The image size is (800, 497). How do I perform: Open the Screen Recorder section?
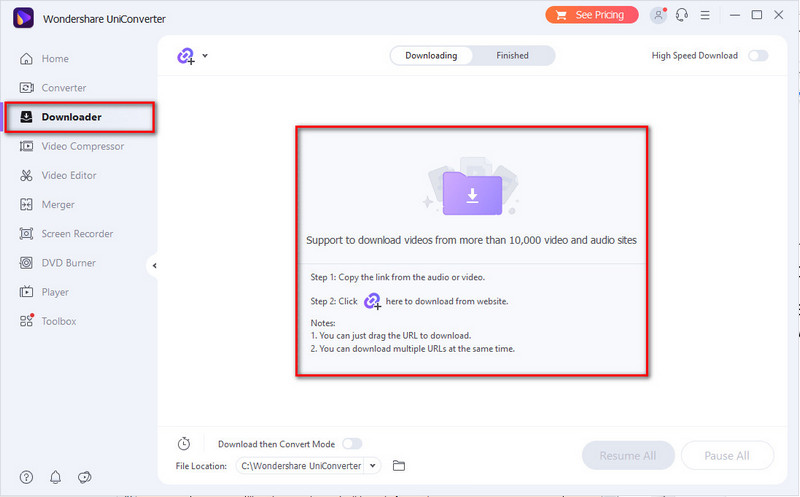(66, 234)
